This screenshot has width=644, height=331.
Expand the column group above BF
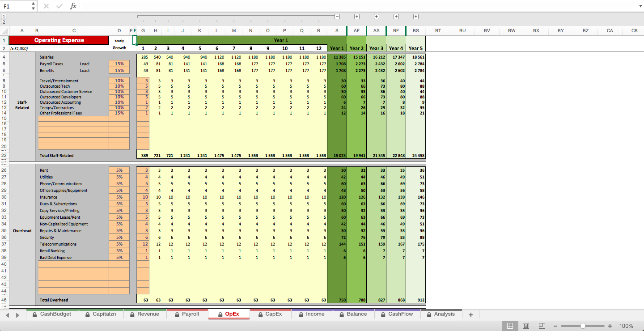tap(396, 17)
